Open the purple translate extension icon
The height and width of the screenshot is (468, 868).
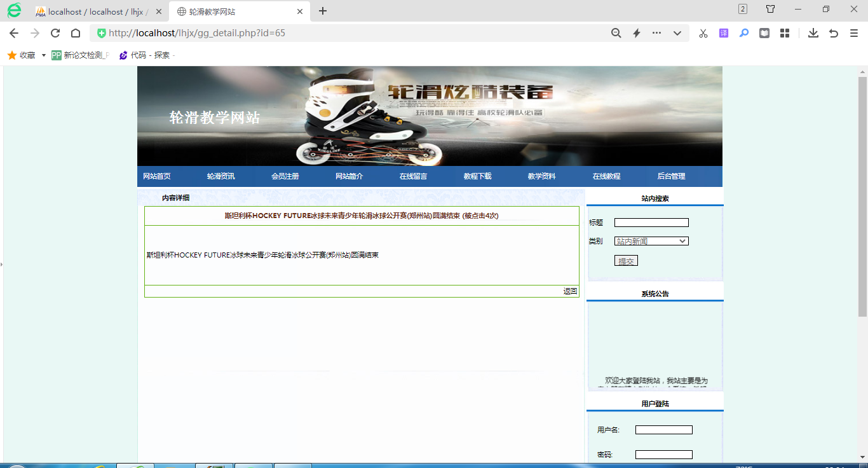coord(724,33)
